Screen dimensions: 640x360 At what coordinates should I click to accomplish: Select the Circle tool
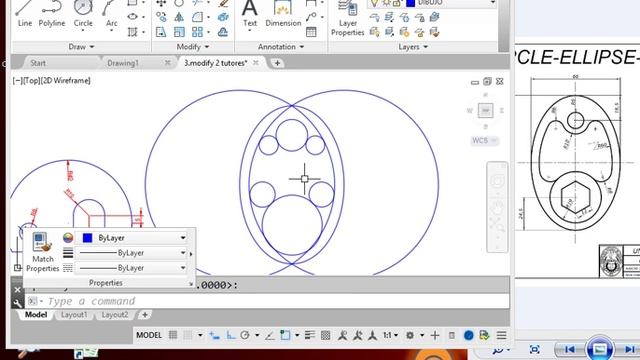(83, 14)
